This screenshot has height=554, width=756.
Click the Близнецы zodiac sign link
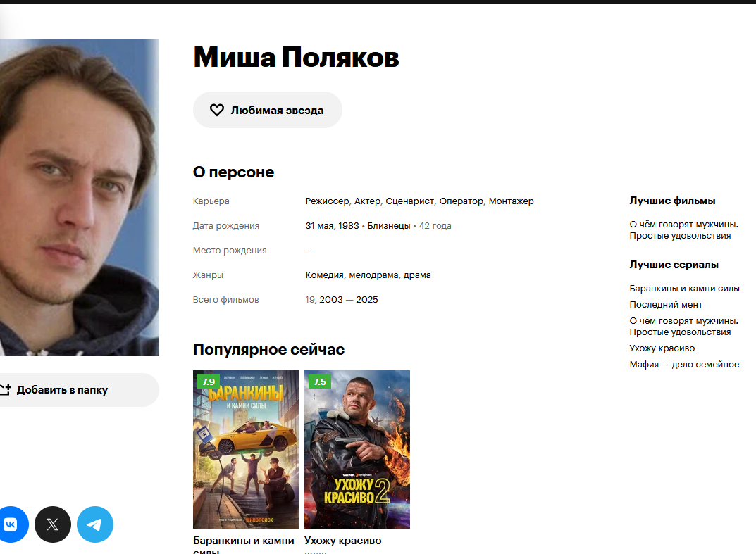click(389, 225)
